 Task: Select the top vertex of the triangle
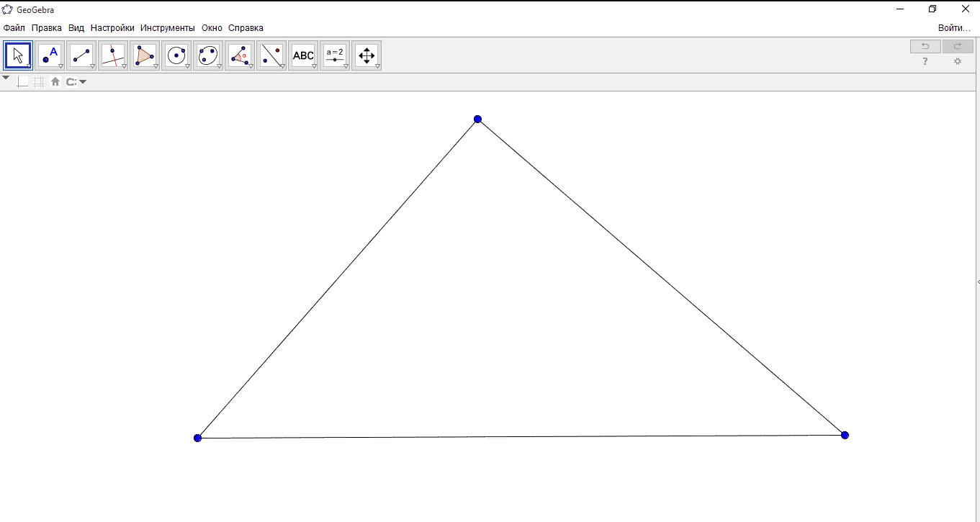click(x=477, y=119)
